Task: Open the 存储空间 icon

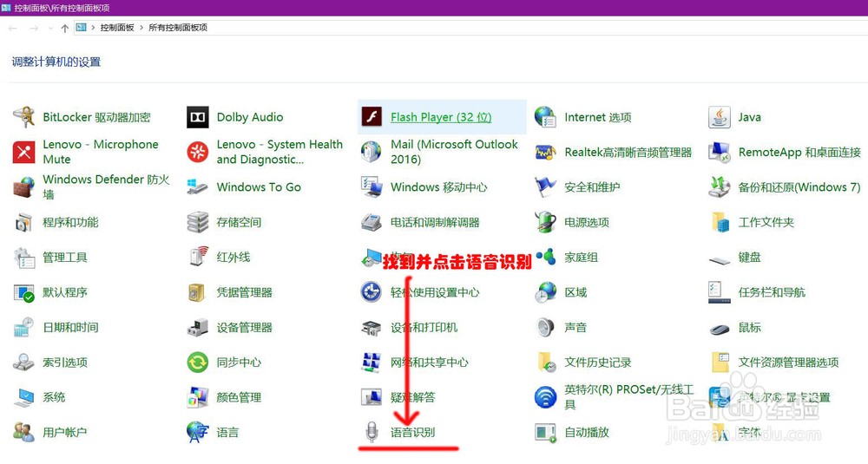Action: 198,222
